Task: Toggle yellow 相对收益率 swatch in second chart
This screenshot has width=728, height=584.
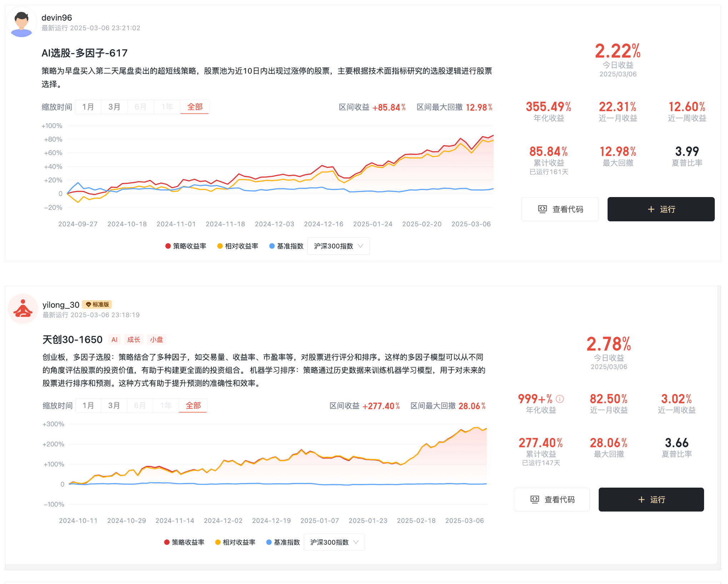Action: click(218, 542)
